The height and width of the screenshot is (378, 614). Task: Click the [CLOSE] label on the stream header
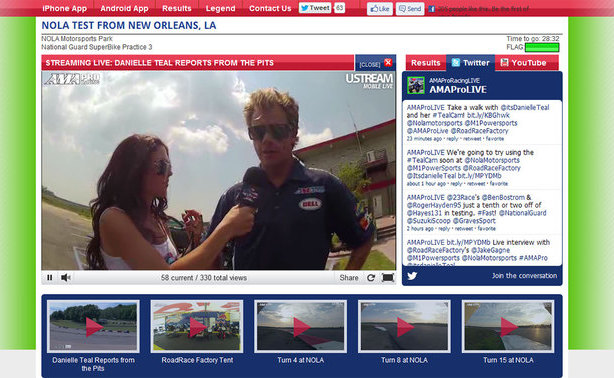click(x=370, y=64)
